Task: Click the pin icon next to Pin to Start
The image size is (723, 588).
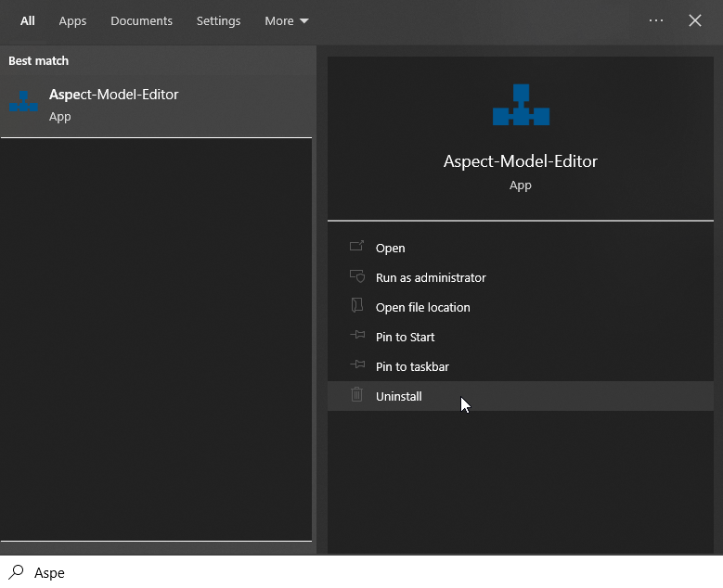Action: (x=356, y=336)
